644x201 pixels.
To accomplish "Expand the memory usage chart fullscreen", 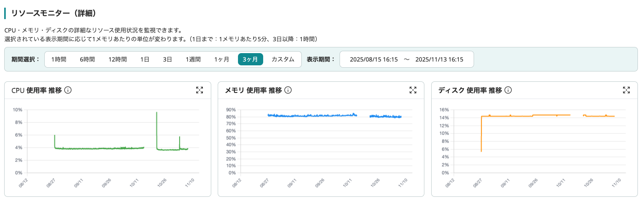I will click(413, 90).
